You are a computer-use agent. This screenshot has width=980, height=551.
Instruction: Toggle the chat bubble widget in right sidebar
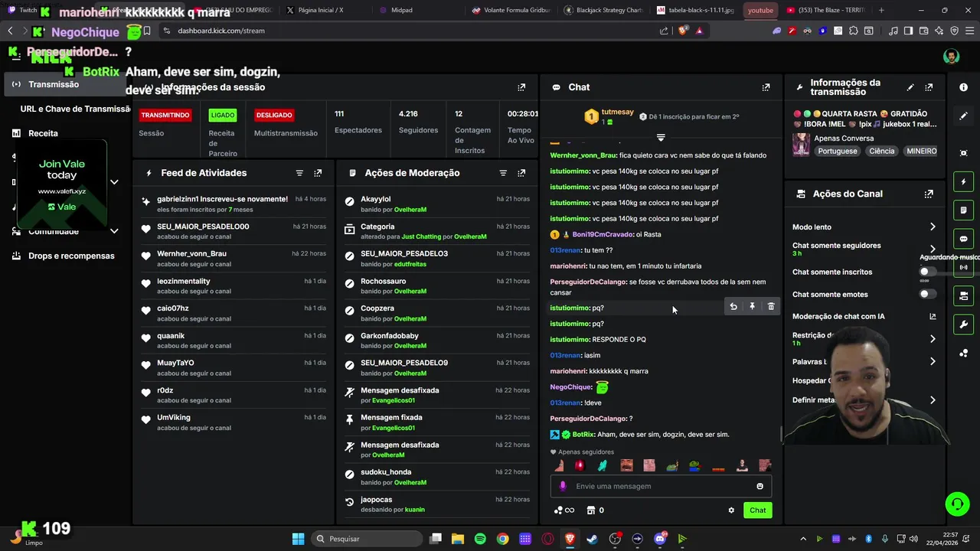964,239
